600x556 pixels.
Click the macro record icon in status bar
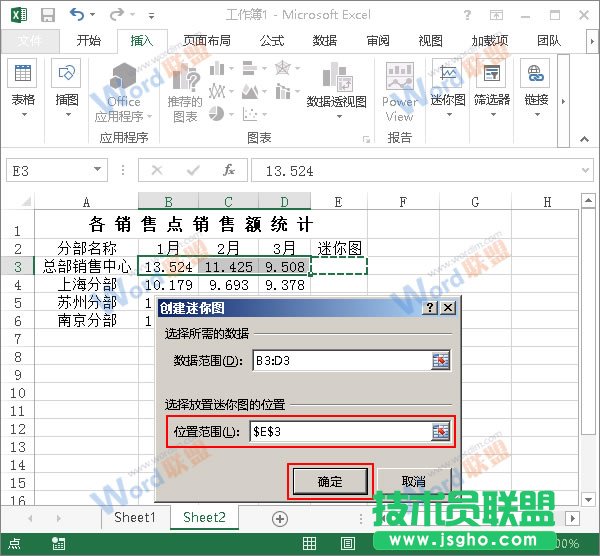click(59, 543)
